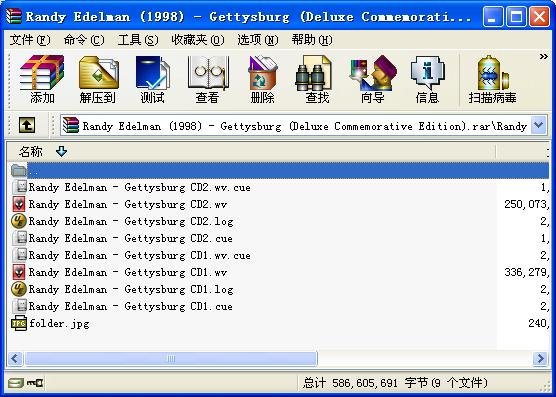The image size is (556, 397).
Task: Click the CD2.wv WavPack file icon
Action: pos(19,205)
